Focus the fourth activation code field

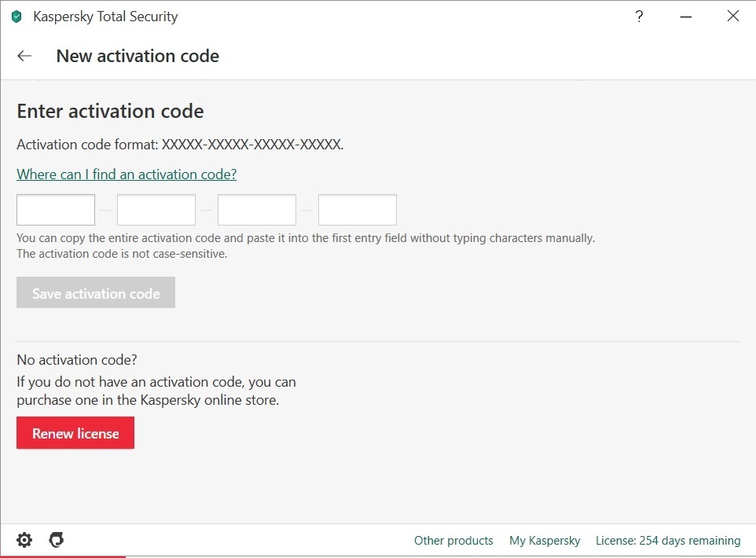pos(358,210)
